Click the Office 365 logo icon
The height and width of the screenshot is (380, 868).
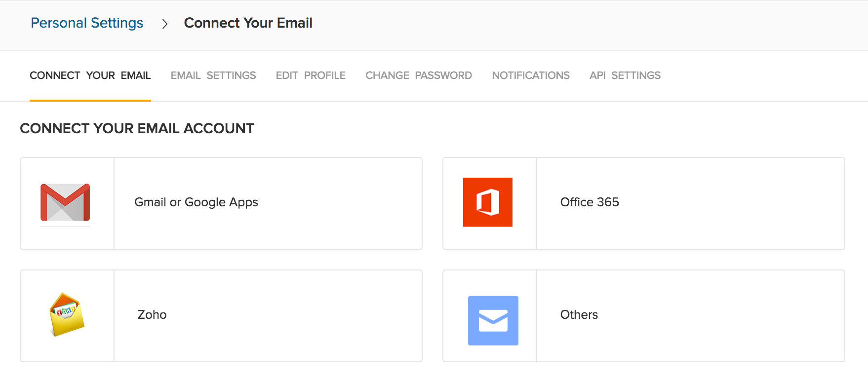tap(488, 202)
